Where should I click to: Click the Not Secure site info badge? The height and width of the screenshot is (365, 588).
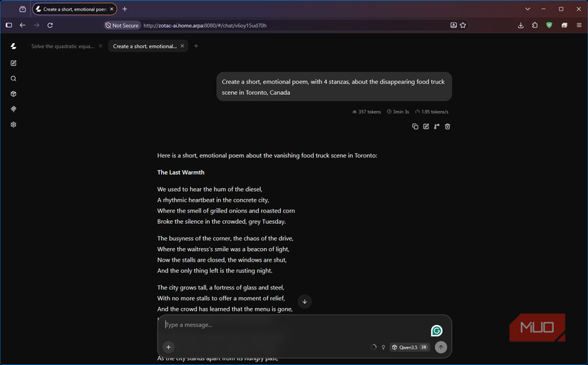(x=122, y=25)
